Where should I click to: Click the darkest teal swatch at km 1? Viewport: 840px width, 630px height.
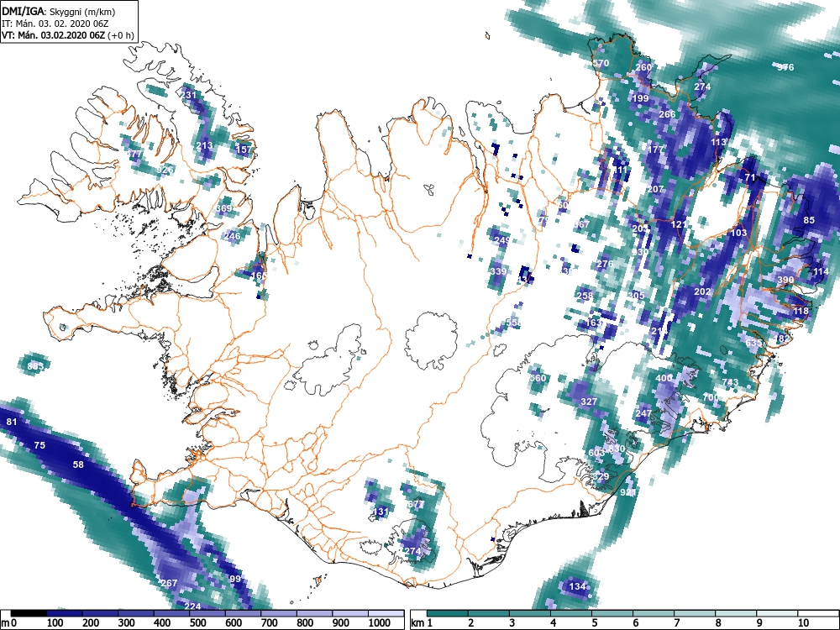[x=448, y=613]
